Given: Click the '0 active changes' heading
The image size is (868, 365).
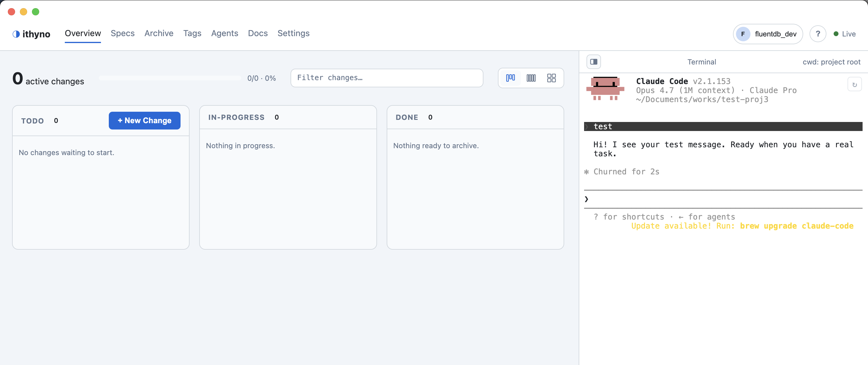Looking at the screenshot, I should point(48,79).
